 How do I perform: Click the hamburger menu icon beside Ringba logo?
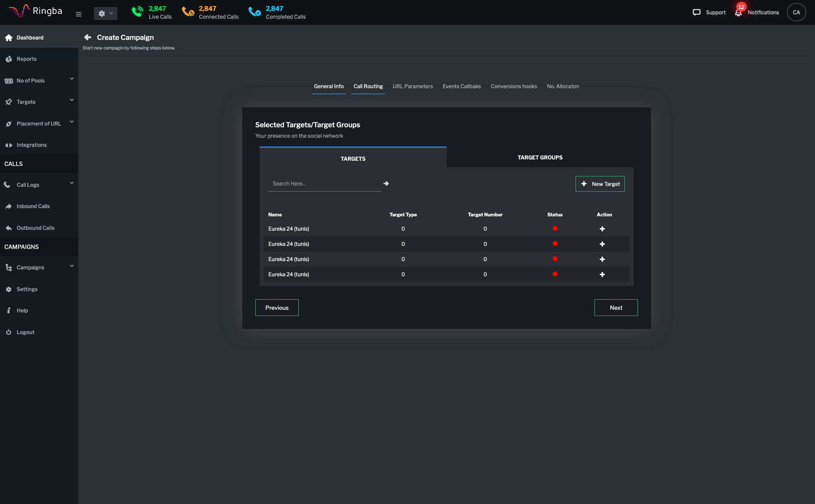coord(79,14)
